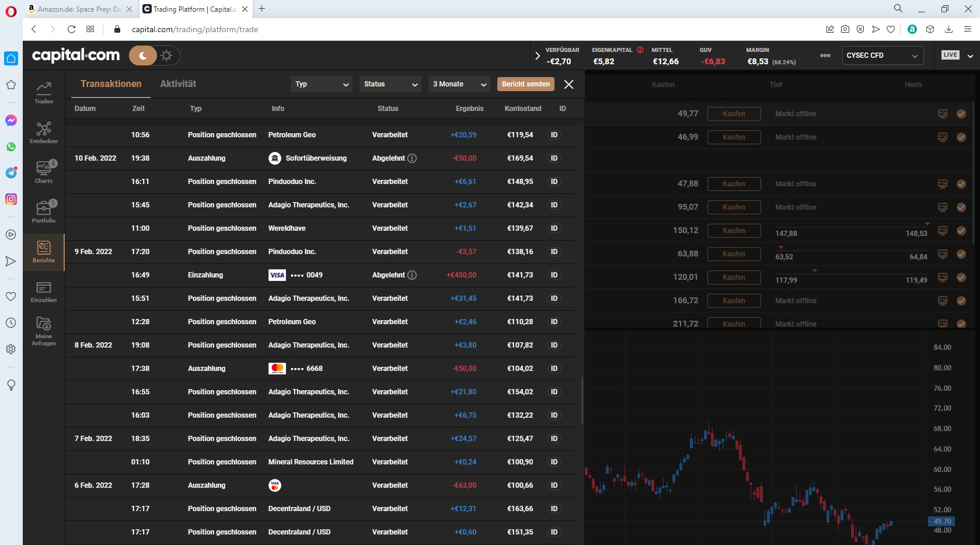Open the Portfolio sidebar icon
980x545 pixels.
click(44, 211)
